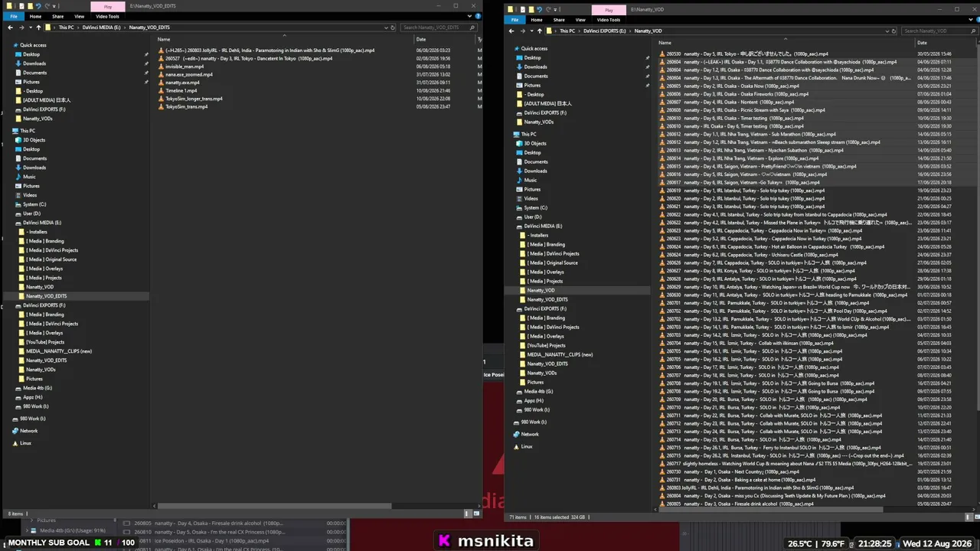Open the Share tab in the right window
This screenshot has width=980, height=551.
click(x=559, y=20)
